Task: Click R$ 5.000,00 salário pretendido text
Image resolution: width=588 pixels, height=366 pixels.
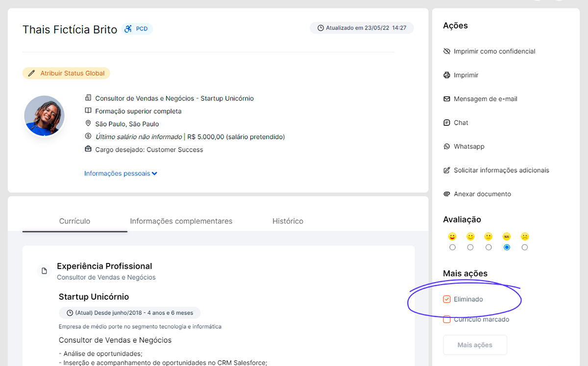Action: 236,137
